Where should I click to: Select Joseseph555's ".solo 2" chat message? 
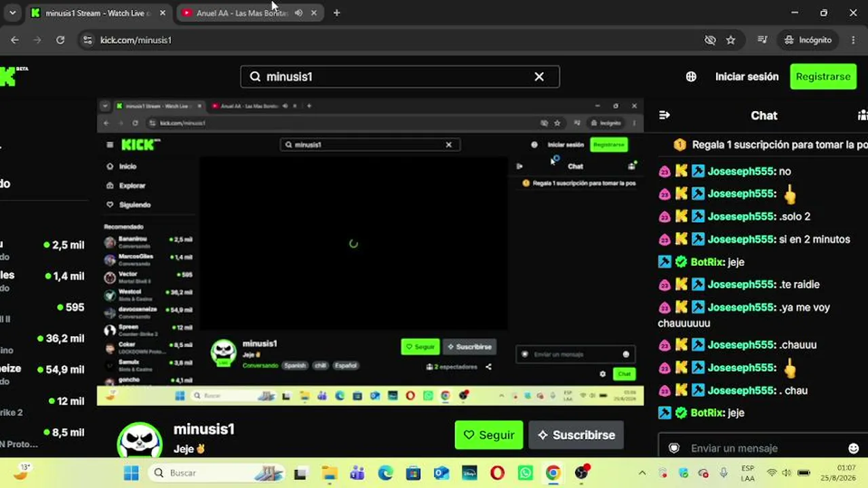click(x=793, y=217)
